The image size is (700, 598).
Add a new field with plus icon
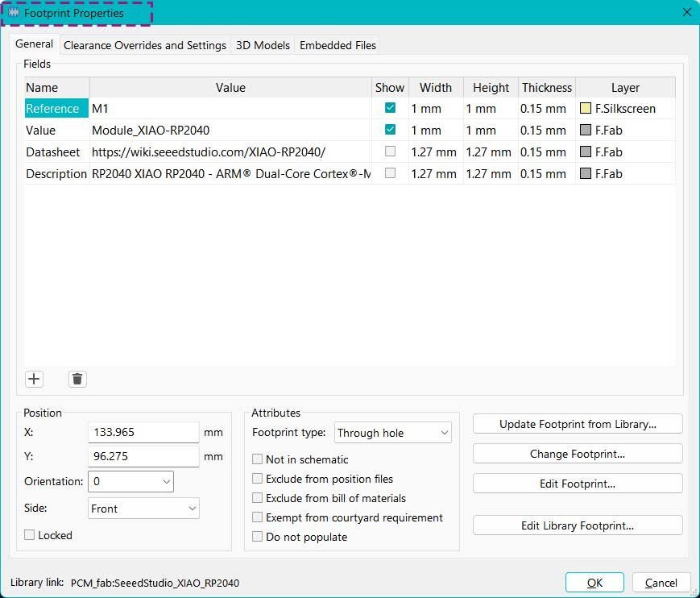tap(34, 379)
